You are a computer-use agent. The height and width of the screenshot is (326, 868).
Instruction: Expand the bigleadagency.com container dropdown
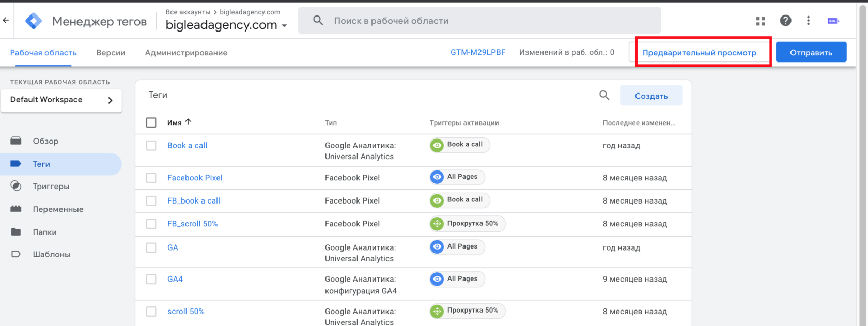[284, 25]
